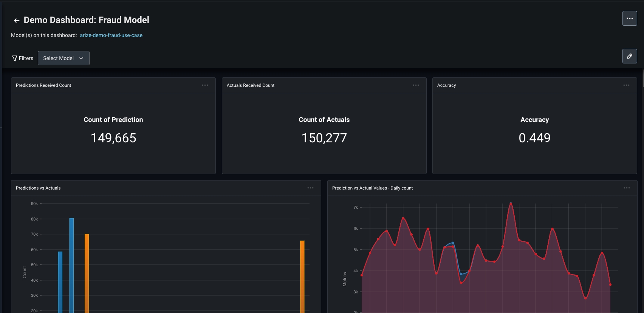Click the pencil edit dashboard icon
This screenshot has width=644, height=313.
point(630,56)
